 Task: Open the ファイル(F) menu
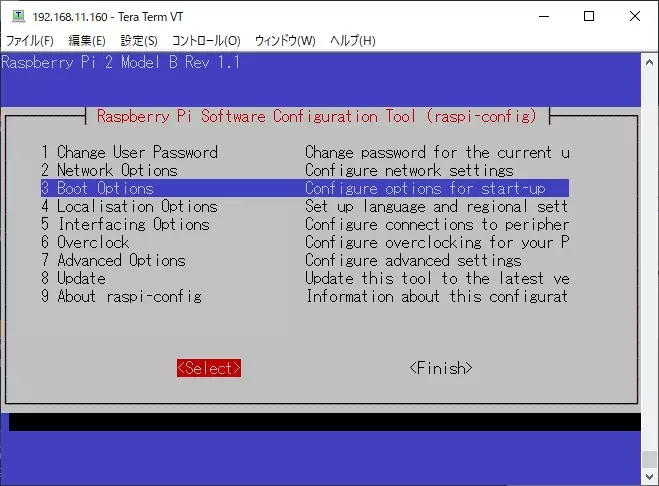pos(29,40)
